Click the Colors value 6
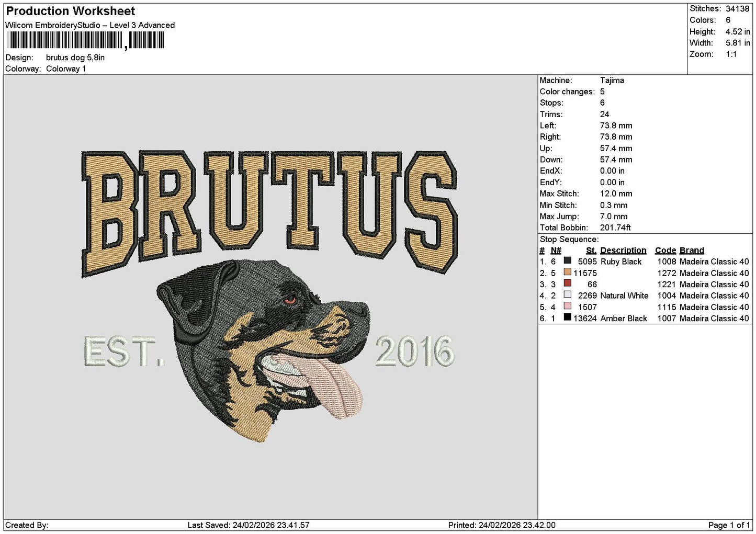 click(728, 20)
